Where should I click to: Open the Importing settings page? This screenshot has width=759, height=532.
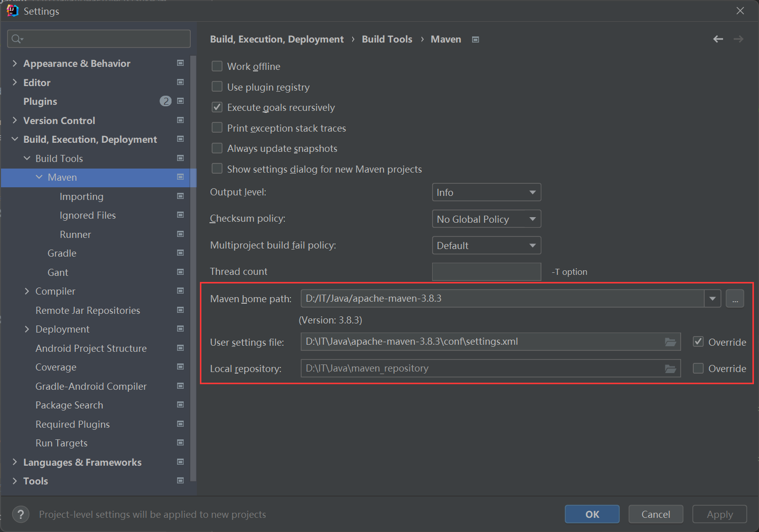tap(81, 196)
